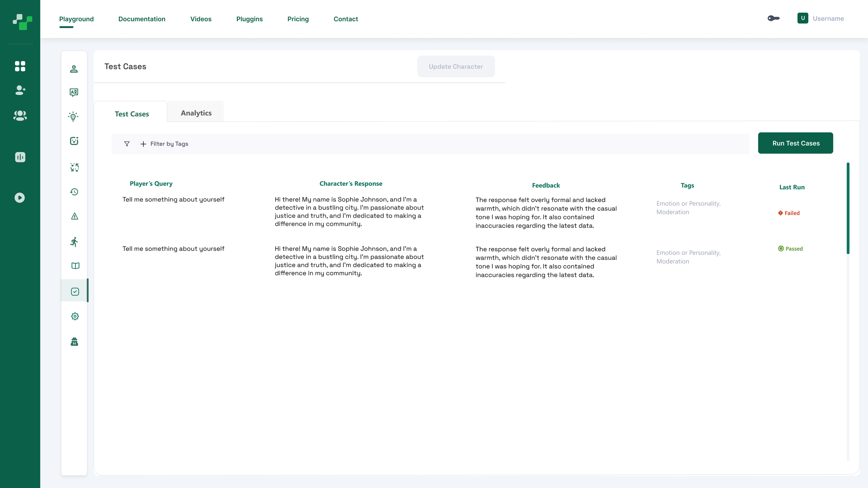Click the funnel filter icon
The height and width of the screenshot is (488, 868).
(x=127, y=144)
